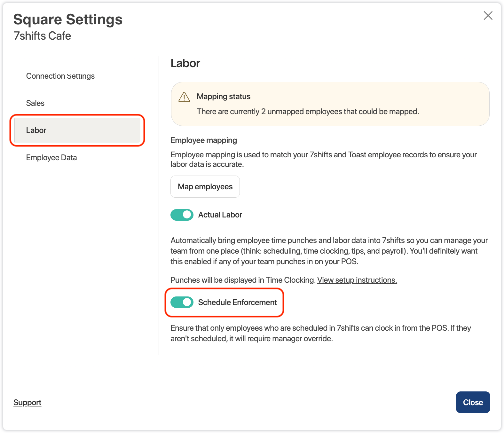Disable the Schedule Enforcement switch
Screen dimensions: 504x433
click(x=182, y=303)
